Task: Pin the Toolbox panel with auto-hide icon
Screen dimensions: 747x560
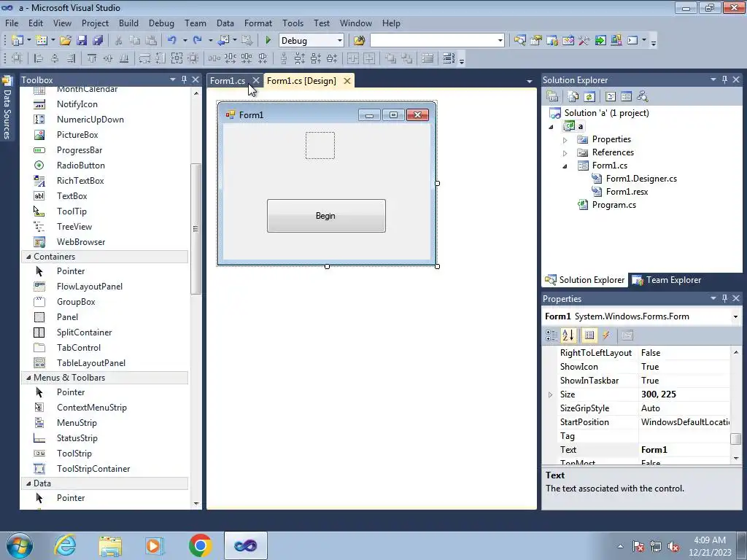Action: click(x=184, y=79)
